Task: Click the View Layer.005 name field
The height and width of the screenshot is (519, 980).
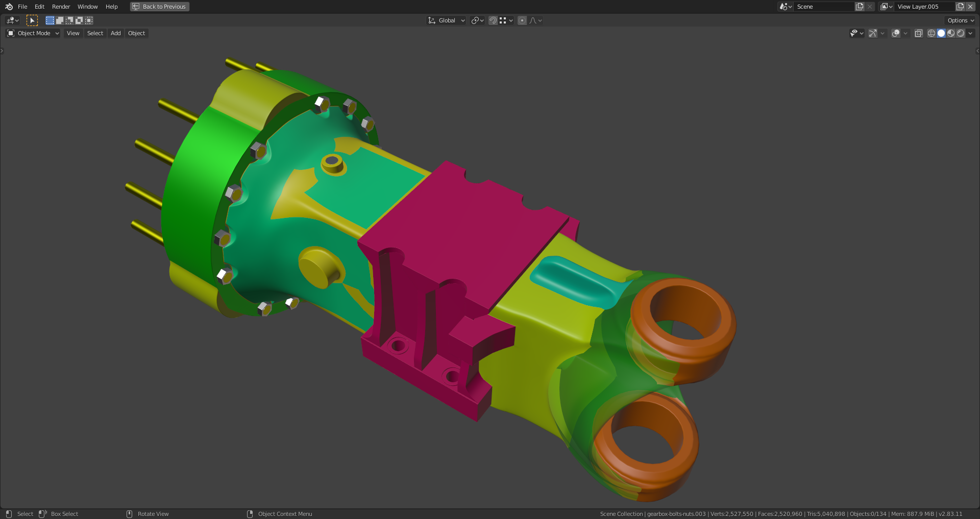Action: 925,7
